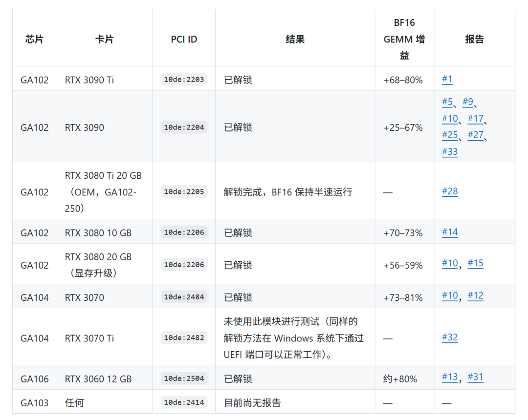Open report link #13
The image size is (528, 420).
(x=450, y=377)
